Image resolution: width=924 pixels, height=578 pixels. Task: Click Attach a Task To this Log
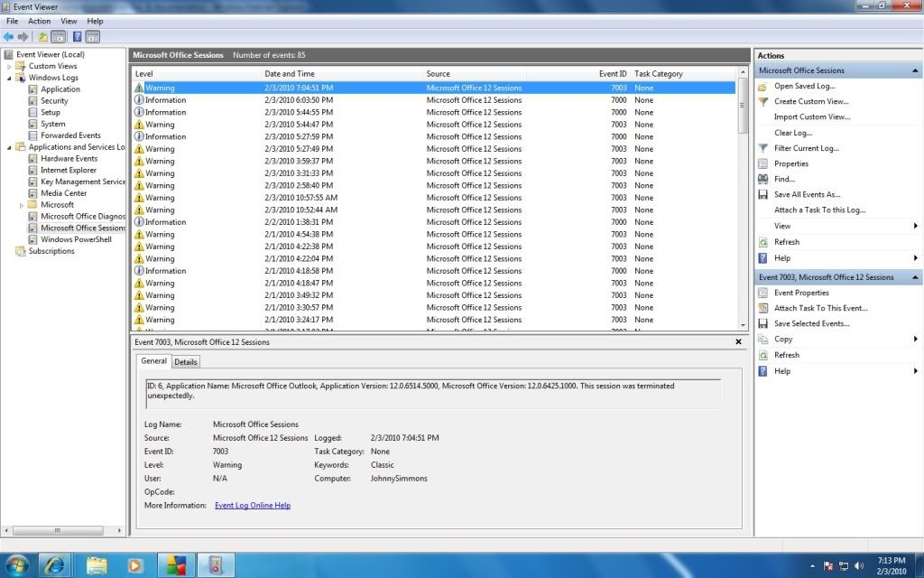click(x=819, y=210)
